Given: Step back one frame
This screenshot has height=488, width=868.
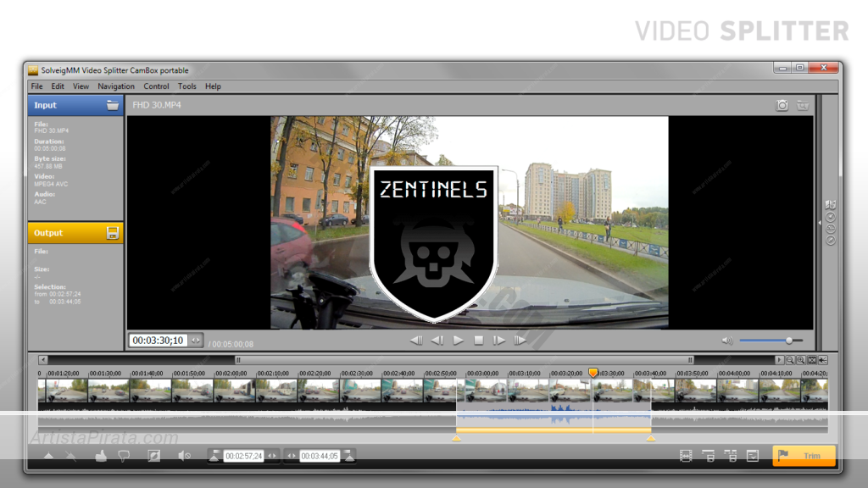Looking at the screenshot, I should coord(437,341).
